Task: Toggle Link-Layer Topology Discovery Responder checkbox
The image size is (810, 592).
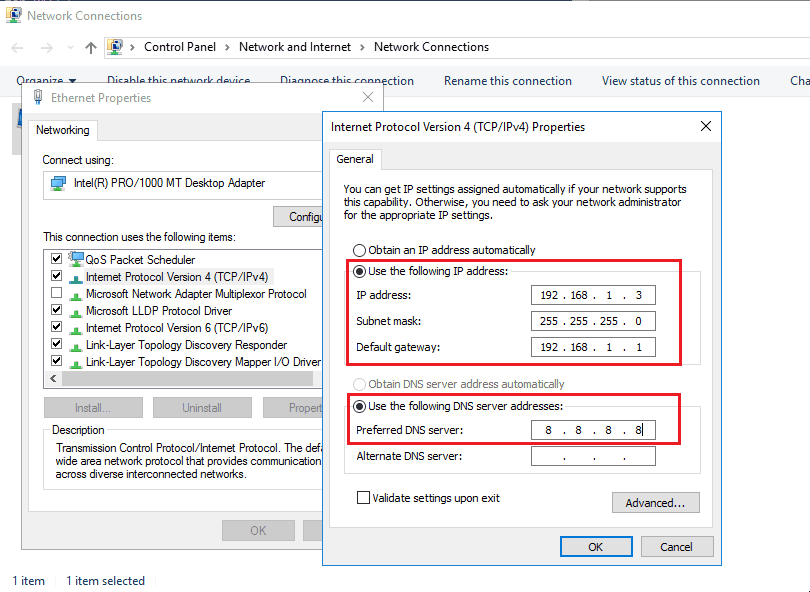Action: point(57,344)
